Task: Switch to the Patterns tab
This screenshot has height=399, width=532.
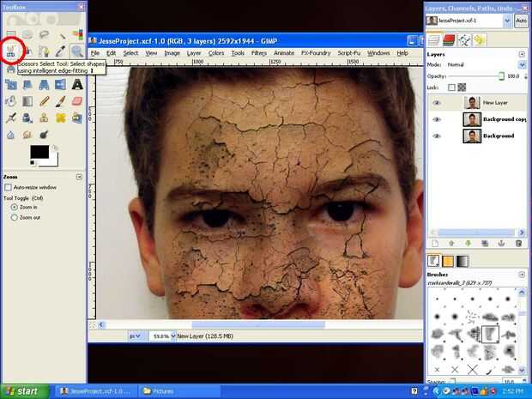Action: [448, 261]
